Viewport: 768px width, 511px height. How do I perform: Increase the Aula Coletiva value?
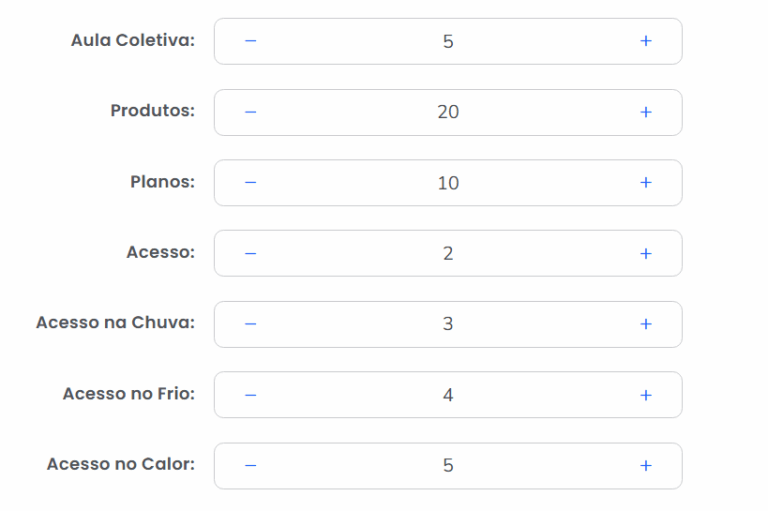click(x=646, y=41)
